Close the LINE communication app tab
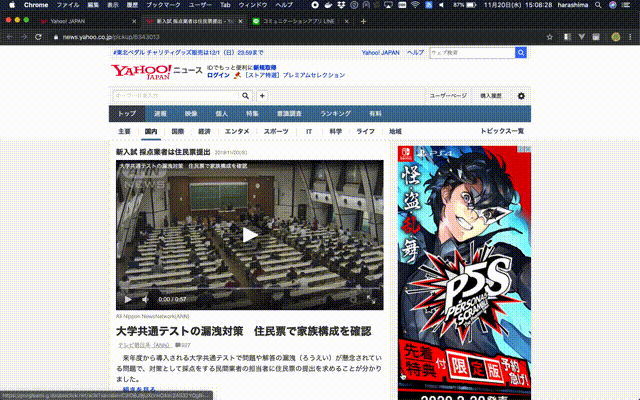Image resolution: width=640 pixels, height=400 pixels. click(x=347, y=21)
